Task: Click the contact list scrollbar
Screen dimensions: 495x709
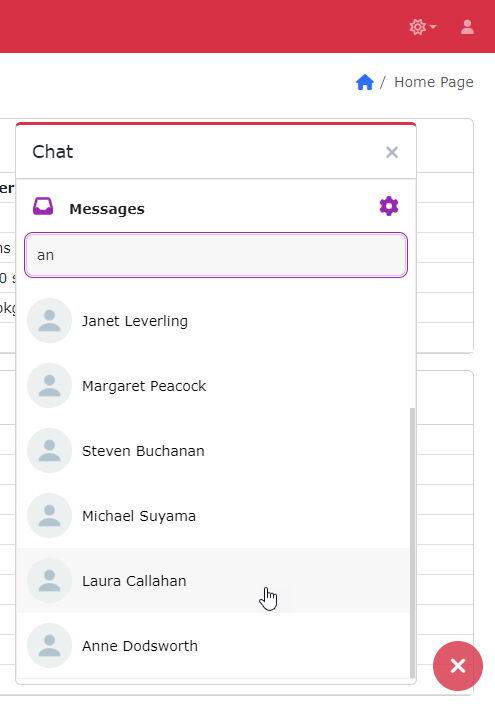Action: (x=412, y=543)
